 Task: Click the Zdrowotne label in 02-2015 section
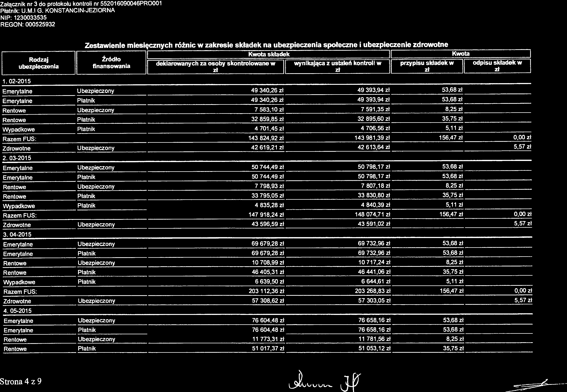(x=16, y=148)
